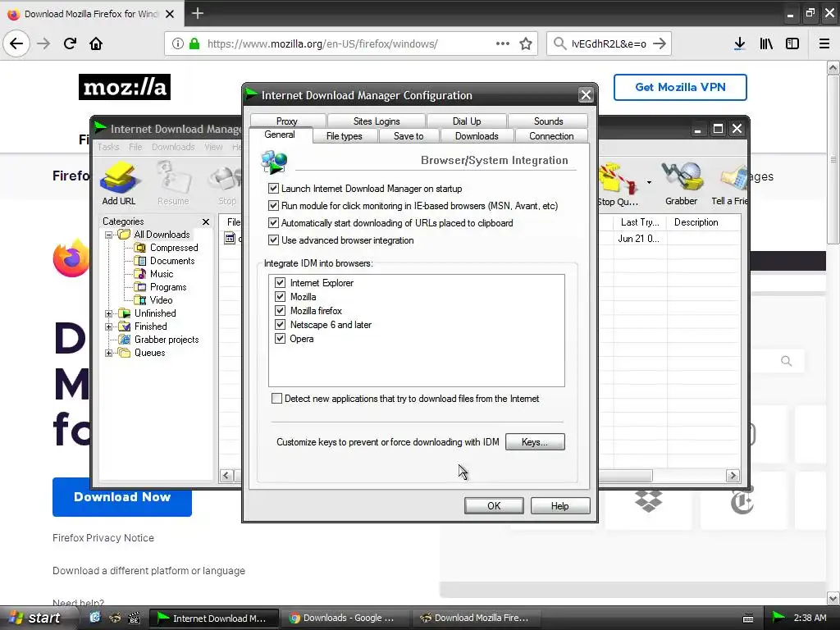
Task: Toggle Launch Internet Download Manager on startup
Action: (273, 189)
